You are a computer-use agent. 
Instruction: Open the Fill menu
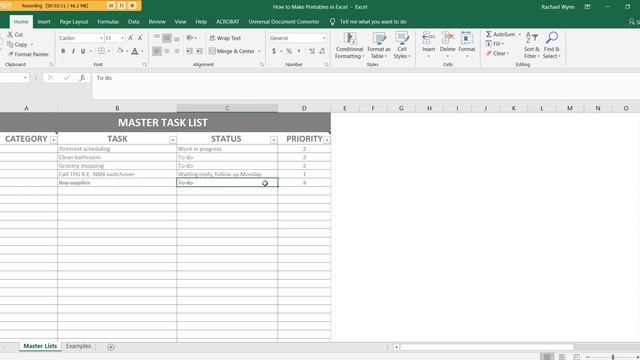(494, 44)
